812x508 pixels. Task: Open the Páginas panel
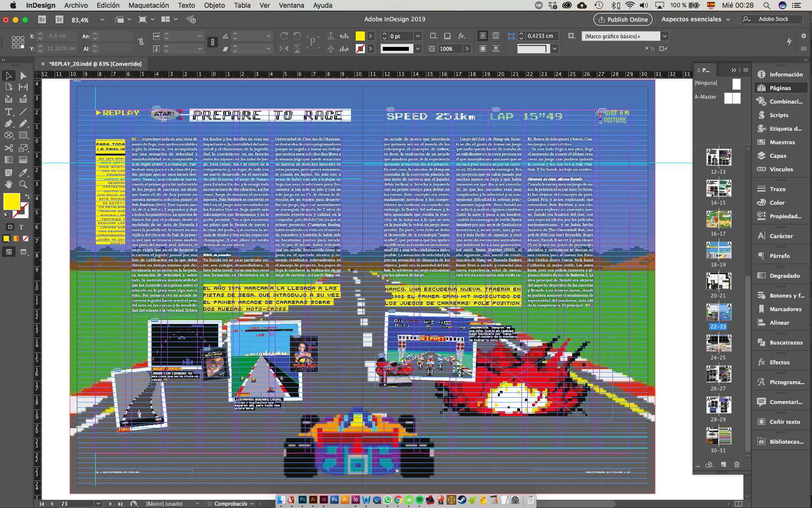780,88
